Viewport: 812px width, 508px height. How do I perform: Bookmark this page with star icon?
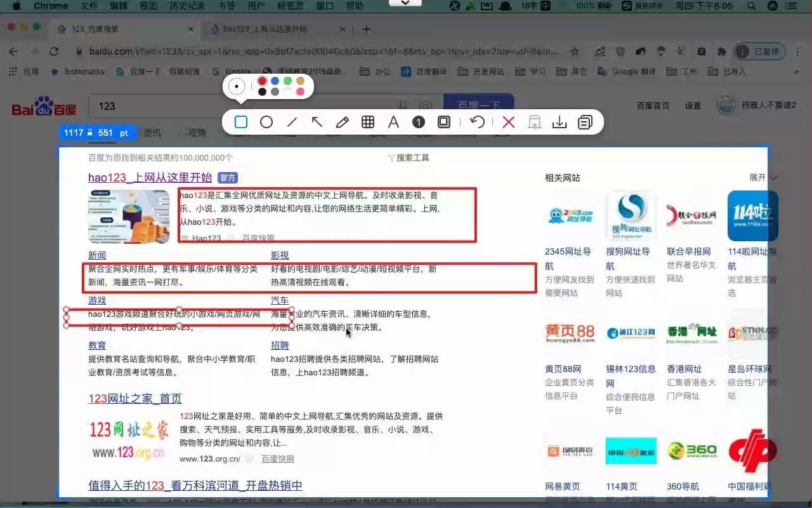[575, 51]
